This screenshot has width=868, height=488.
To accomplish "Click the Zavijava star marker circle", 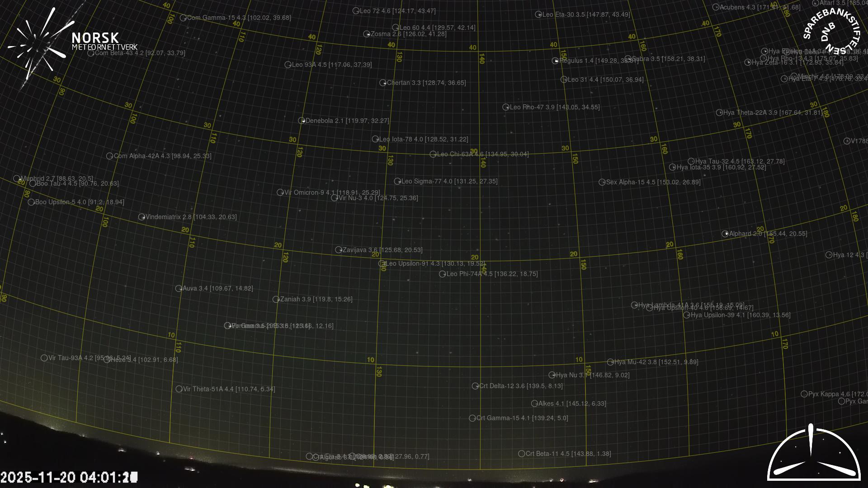I will 338,250.
